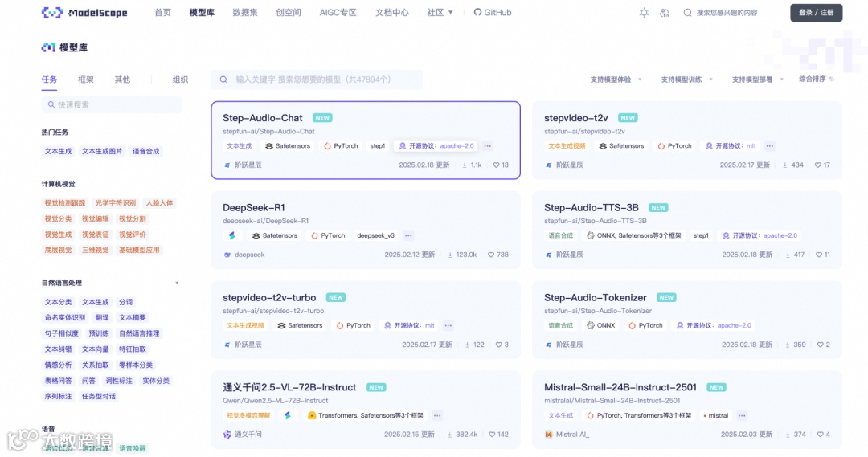Viewport: 868px width, 457px height.
Task: Open the 创空间 menu item
Action: point(289,13)
